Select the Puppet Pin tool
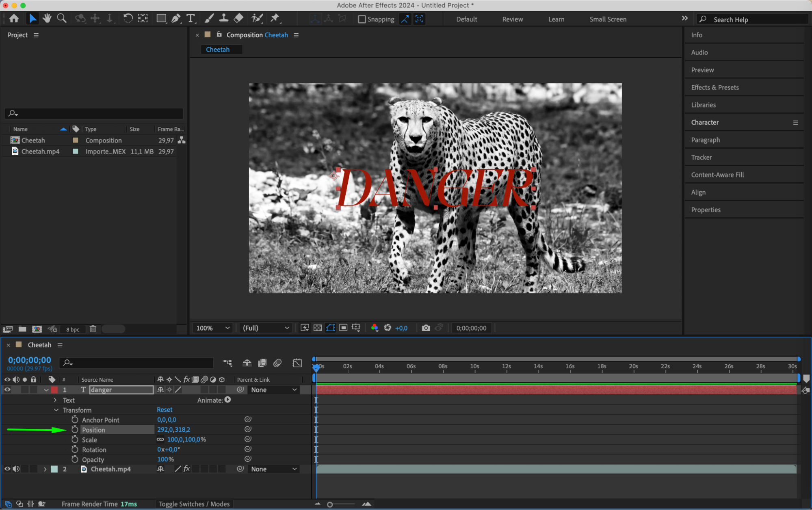 click(275, 18)
